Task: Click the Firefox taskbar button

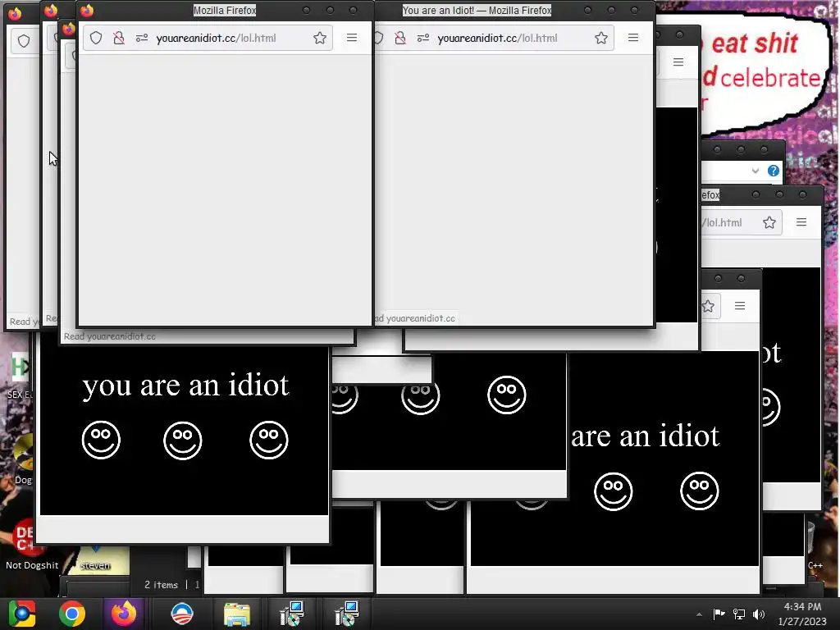Action: coord(124,614)
